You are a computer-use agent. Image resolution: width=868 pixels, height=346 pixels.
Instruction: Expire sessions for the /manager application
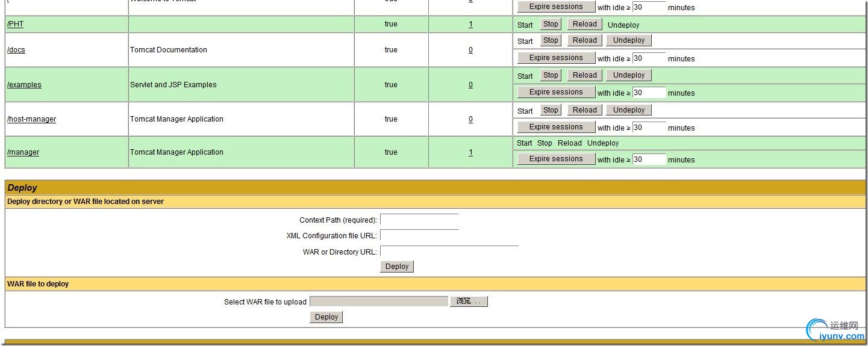(x=556, y=159)
